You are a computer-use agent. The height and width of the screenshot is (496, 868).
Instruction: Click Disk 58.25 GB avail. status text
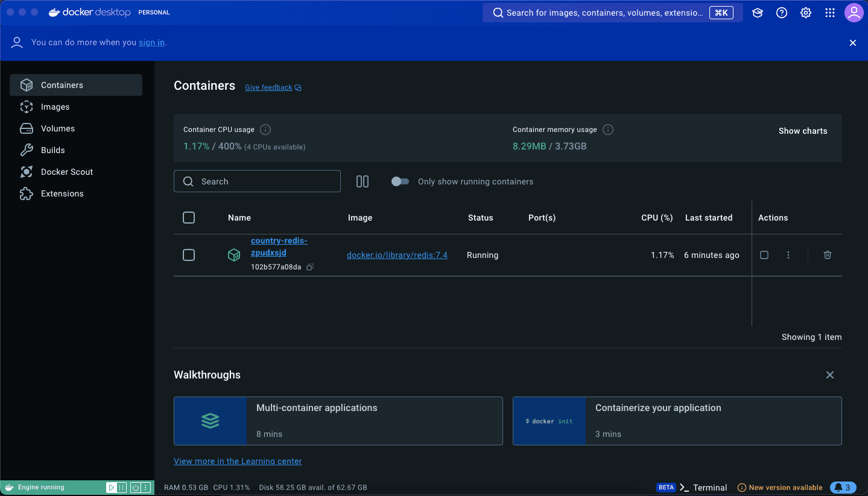point(313,488)
